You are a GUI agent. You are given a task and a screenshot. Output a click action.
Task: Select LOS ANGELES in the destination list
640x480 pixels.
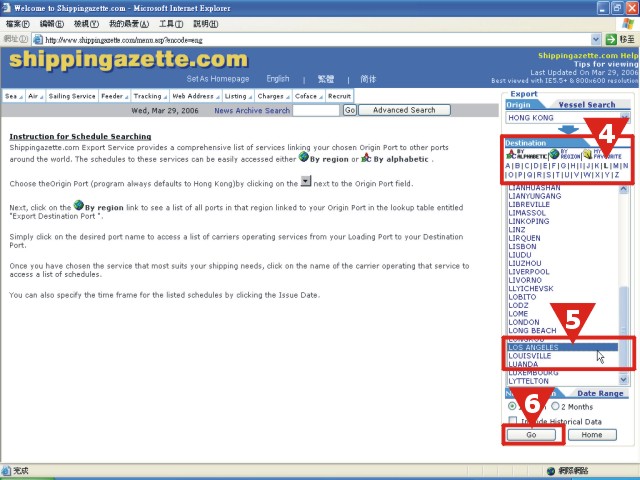[562, 347]
